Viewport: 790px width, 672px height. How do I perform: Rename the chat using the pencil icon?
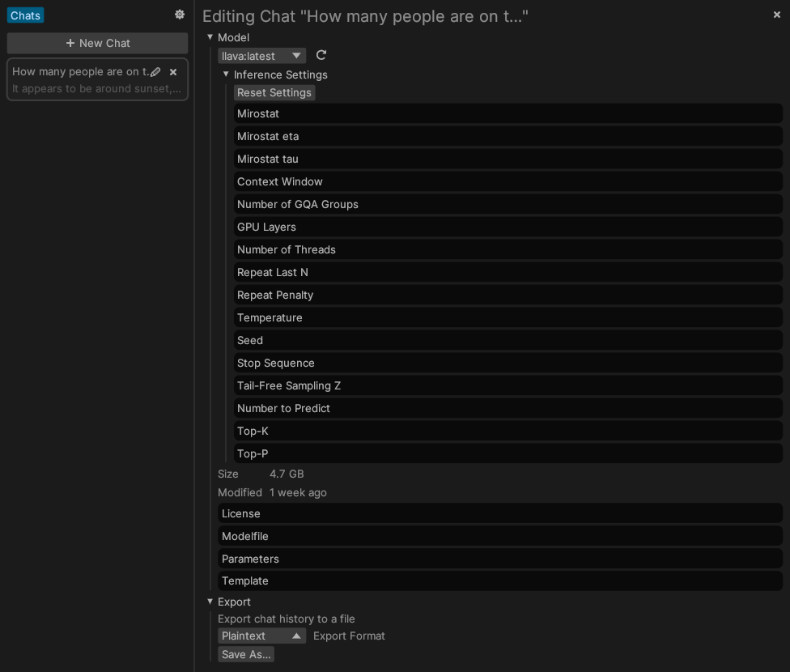(155, 71)
